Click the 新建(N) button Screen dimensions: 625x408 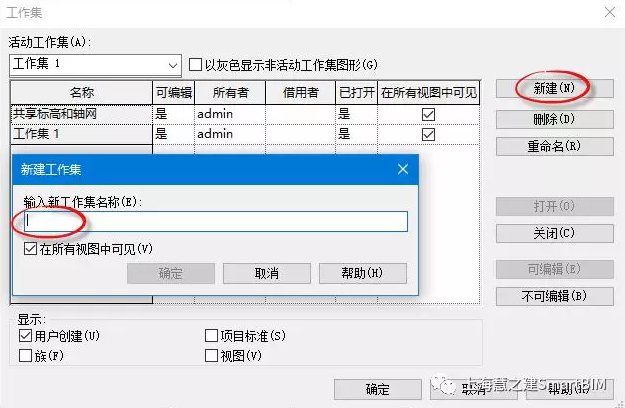pos(554,88)
